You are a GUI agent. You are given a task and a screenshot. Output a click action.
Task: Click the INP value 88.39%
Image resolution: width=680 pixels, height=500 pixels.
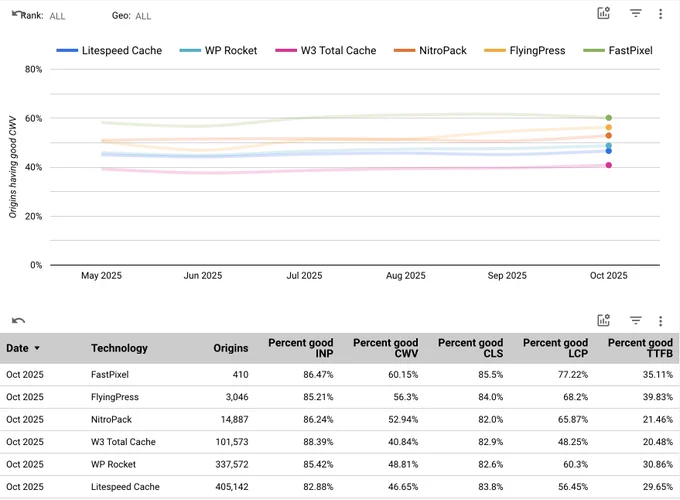pyautogui.click(x=318, y=442)
